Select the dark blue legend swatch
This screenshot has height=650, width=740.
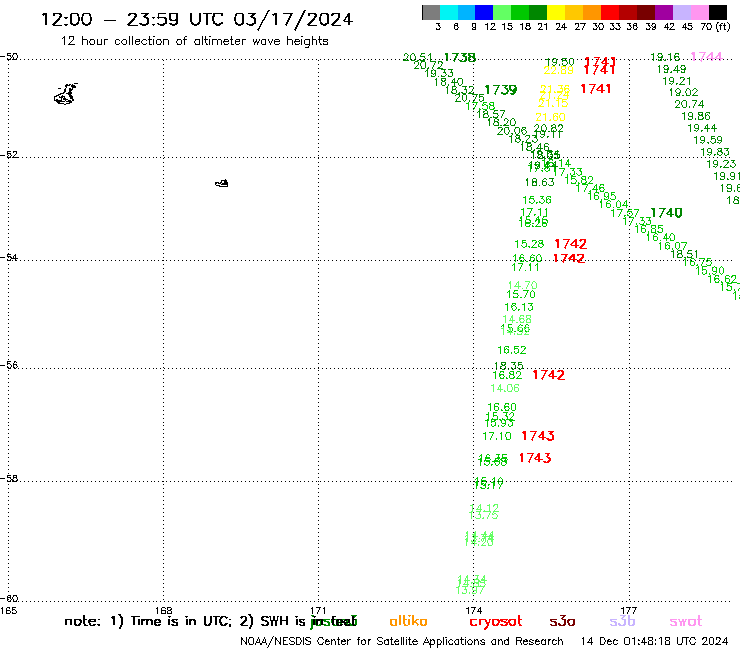(x=484, y=12)
